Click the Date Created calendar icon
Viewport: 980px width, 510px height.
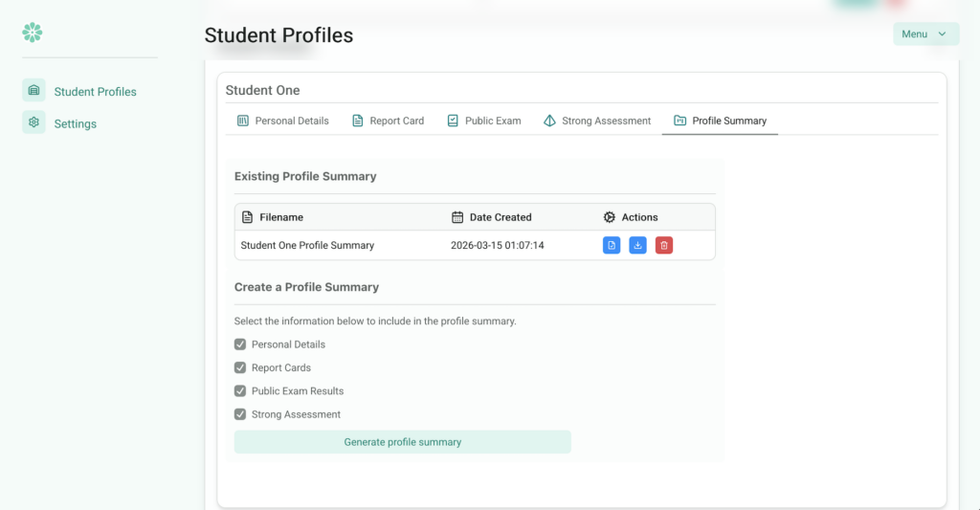click(457, 217)
